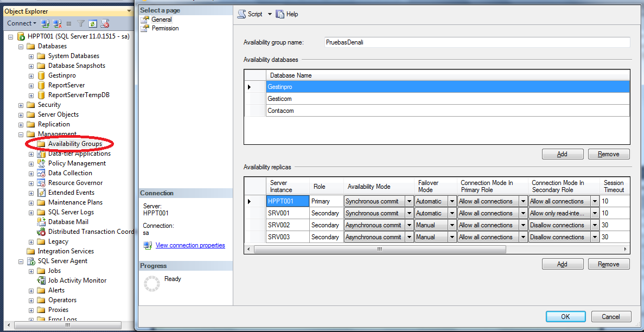Image resolution: width=644 pixels, height=332 pixels.
Task: Open SRV001 Failover Mode dropdown
Action: 452,213
